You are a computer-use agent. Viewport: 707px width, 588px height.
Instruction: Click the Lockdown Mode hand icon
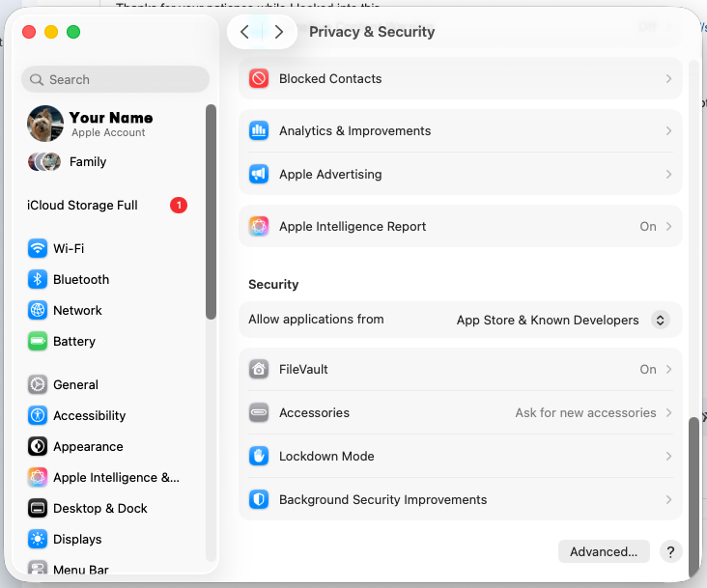point(259,456)
